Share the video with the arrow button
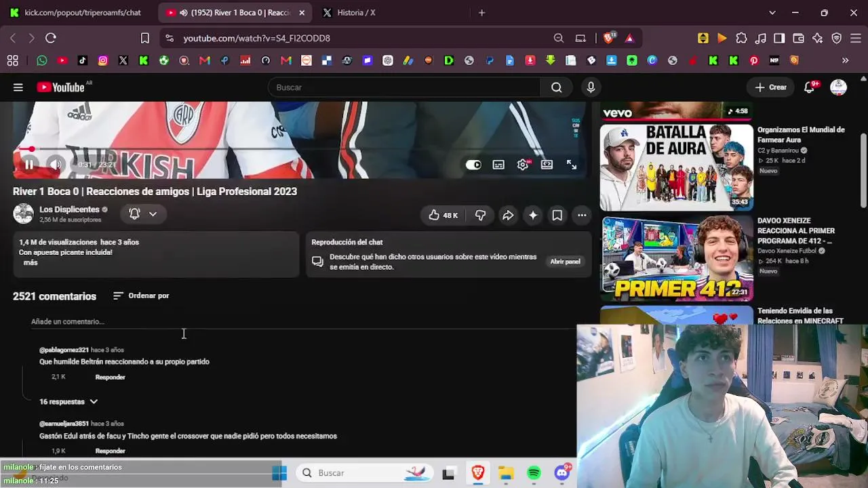Viewport: 868px width, 488px height. [508, 216]
